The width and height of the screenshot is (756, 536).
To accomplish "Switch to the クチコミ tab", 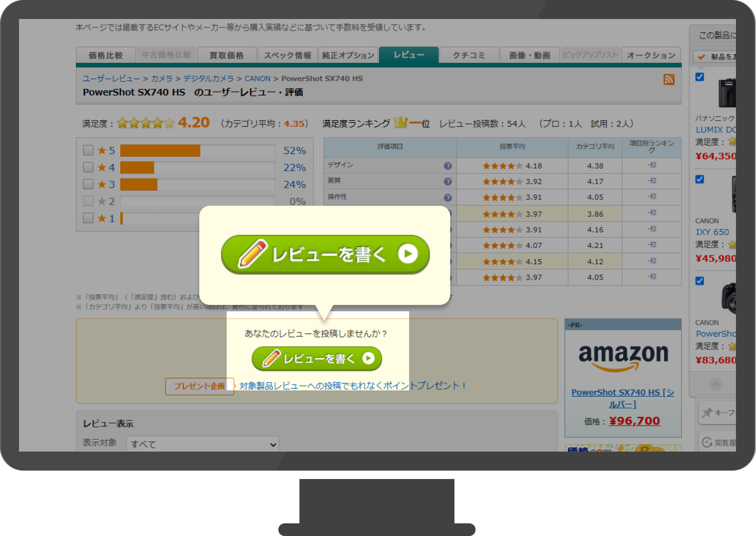I will coord(469,55).
